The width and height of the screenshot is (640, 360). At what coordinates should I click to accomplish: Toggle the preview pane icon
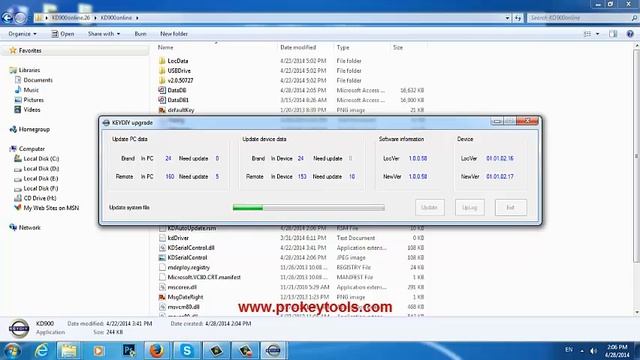point(613,34)
